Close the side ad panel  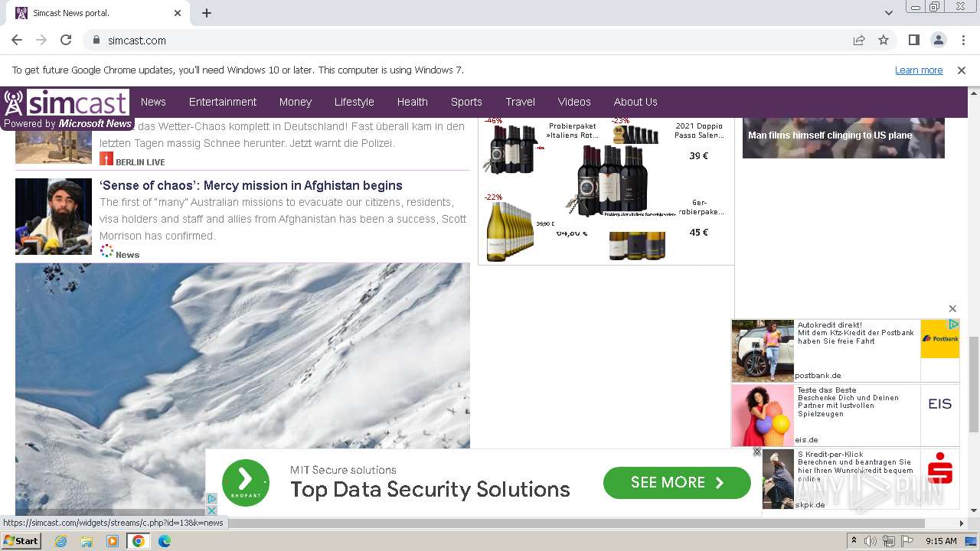click(952, 308)
